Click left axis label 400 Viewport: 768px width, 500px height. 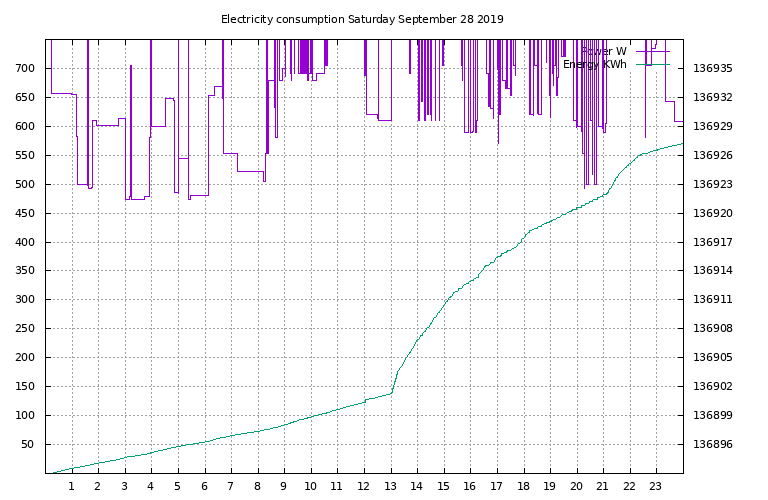pyautogui.click(x=25, y=242)
